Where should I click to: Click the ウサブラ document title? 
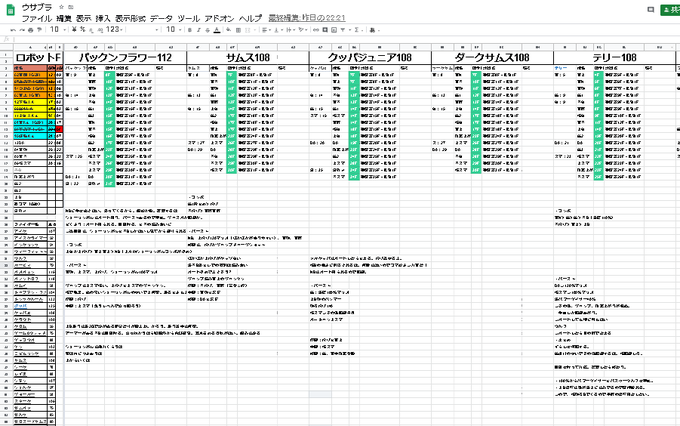coord(37,7)
